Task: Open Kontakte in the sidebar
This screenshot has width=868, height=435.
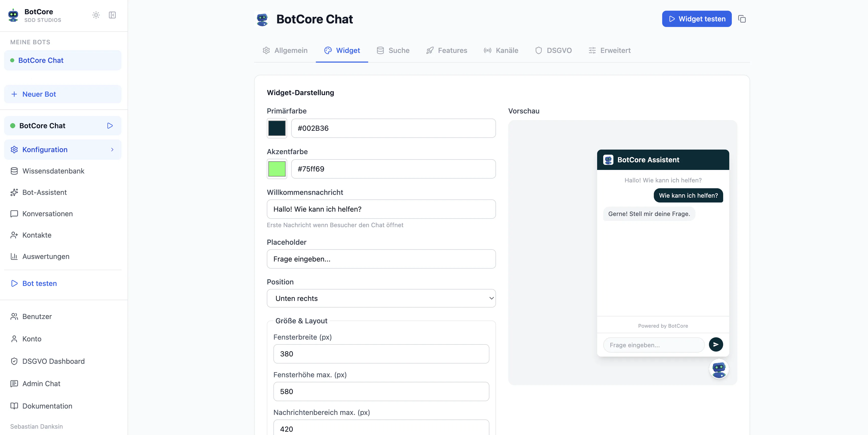Action: pyautogui.click(x=63, y=235)
